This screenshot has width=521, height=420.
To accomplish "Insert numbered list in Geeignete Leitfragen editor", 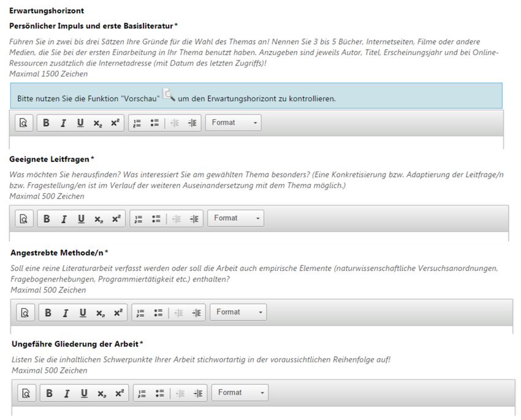I will (139, 219).
